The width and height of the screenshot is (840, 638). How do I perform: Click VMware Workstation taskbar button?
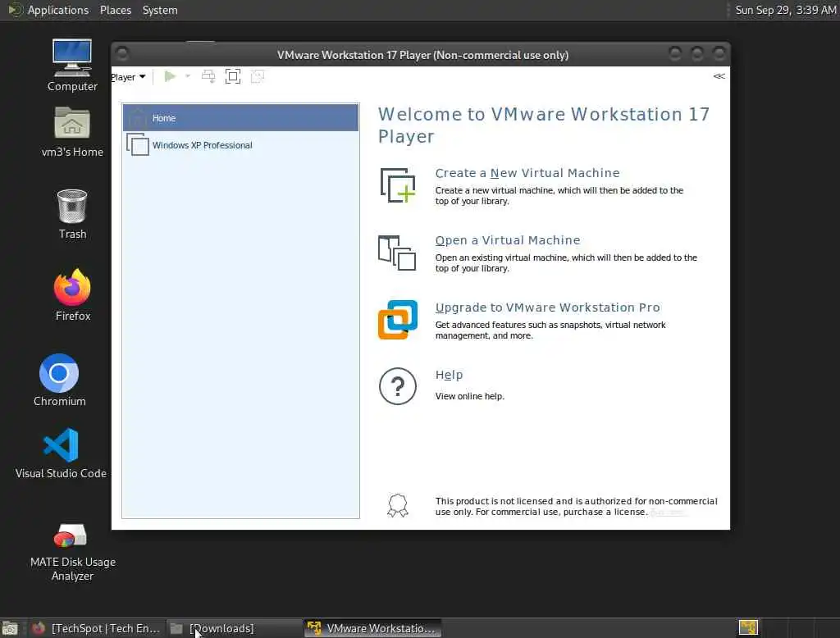373,628
